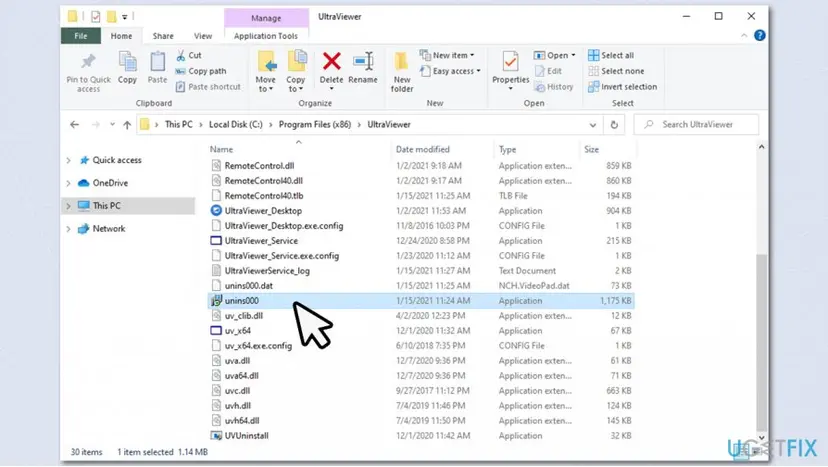Image resolution: width=828 pixels, height=467 pixels.
Task: Click the red Delete icon
Action: 332,61
